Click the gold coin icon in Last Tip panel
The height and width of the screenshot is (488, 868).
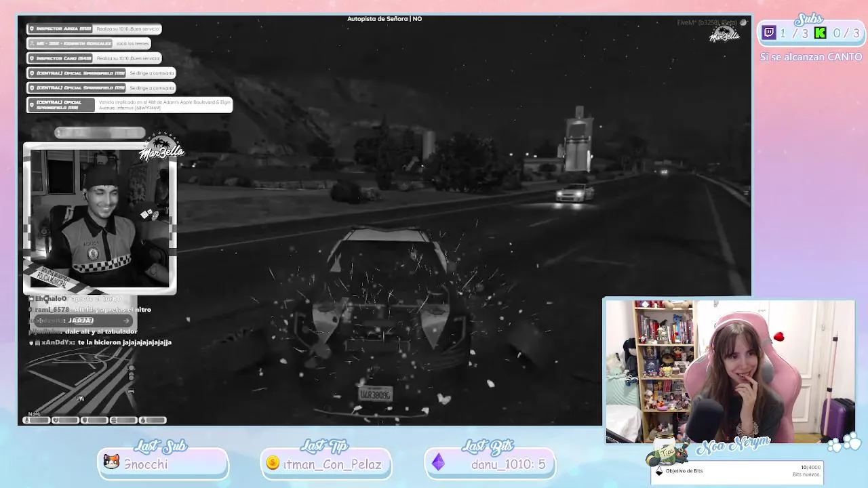point(273,463)
